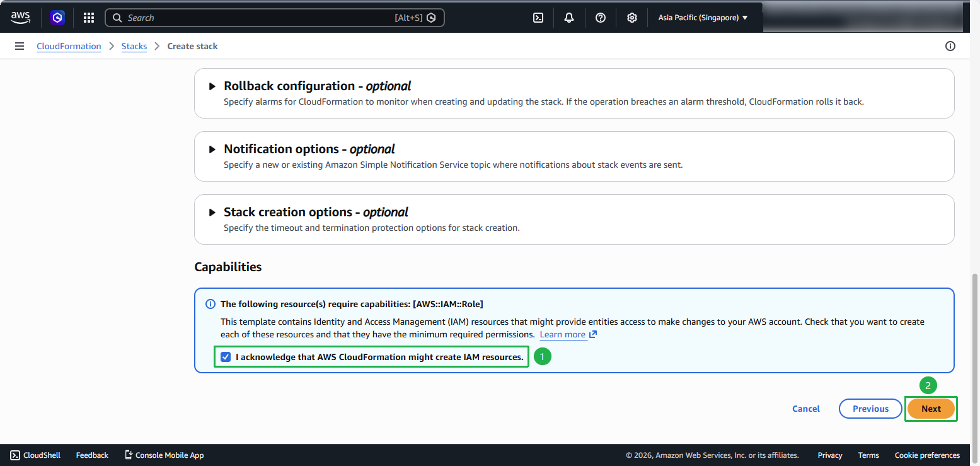The width and height of the screenshot is (980, 466).
Task: Click the Create stack breadcrumb text
Action: tap(192, 46)
